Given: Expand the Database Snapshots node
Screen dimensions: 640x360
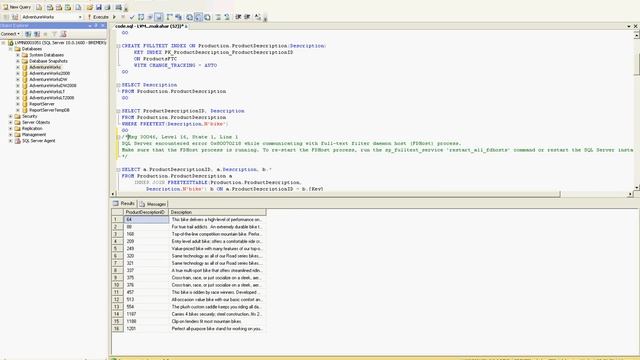Looking at the screenshot, I should pyautogui.click(x=18, y=61).
